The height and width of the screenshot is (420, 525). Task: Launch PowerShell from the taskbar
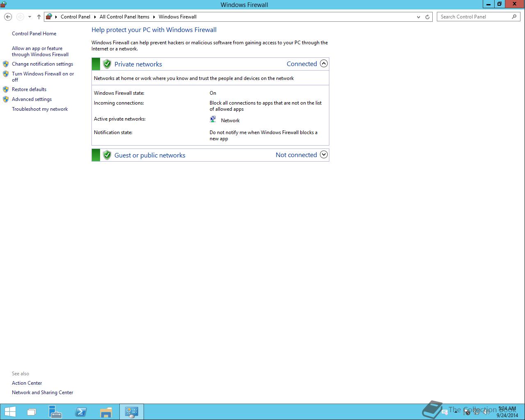coord(81,412)
